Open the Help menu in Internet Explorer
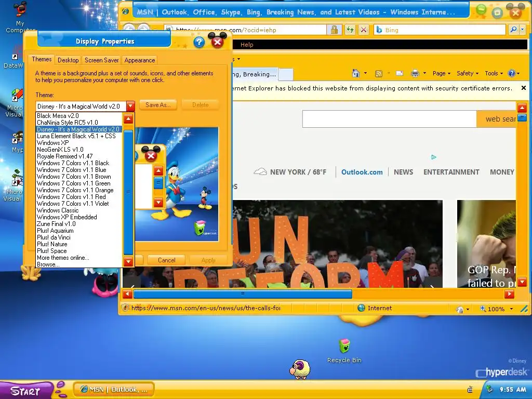532x399 pixels. tap(247, 45)
